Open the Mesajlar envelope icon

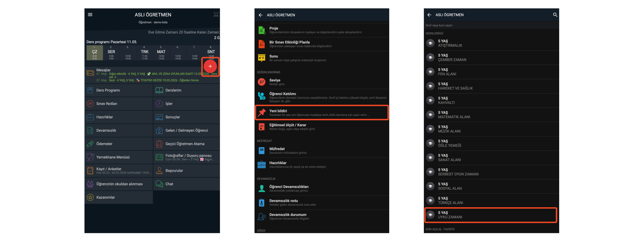point(90,73)
